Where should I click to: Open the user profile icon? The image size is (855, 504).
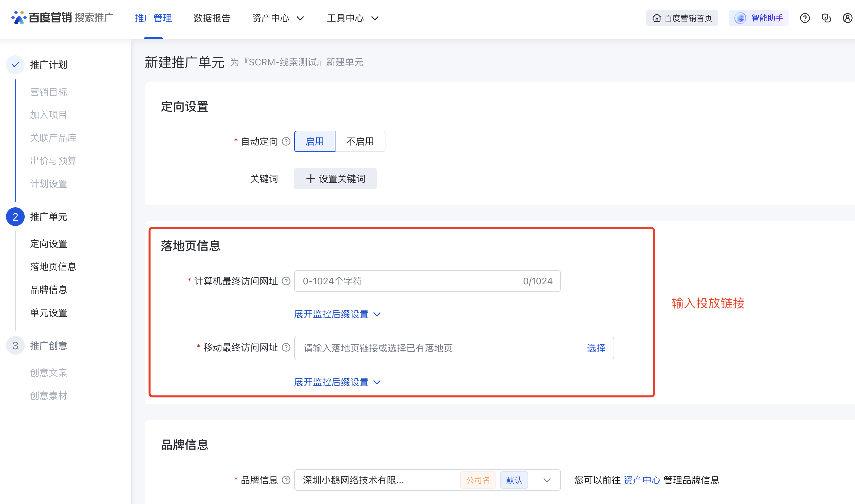848,18
